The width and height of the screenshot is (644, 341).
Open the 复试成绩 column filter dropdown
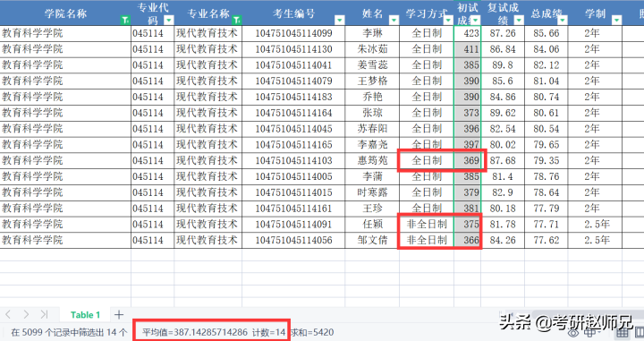tap(519, 20)
